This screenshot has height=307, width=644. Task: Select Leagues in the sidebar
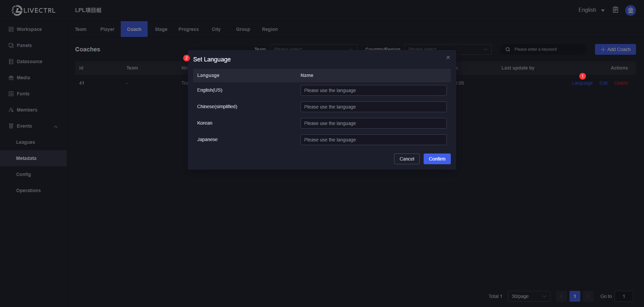[25, 142]
